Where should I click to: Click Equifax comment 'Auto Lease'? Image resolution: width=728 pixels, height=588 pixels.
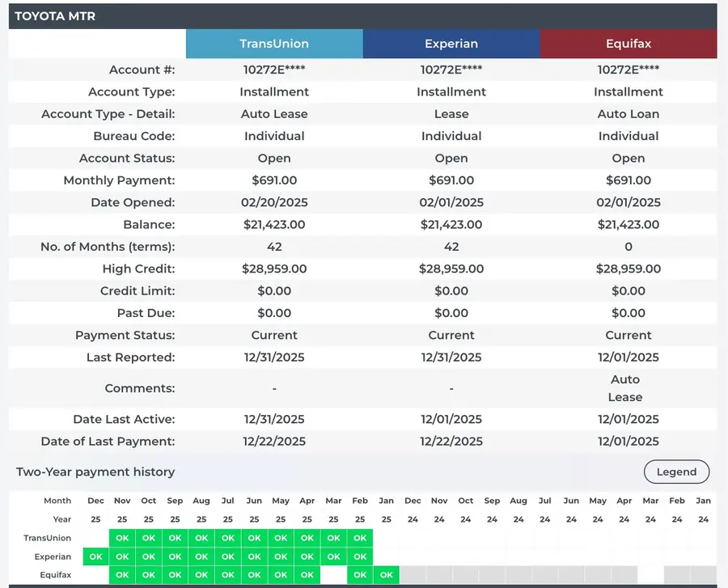[x=625, y=388]
